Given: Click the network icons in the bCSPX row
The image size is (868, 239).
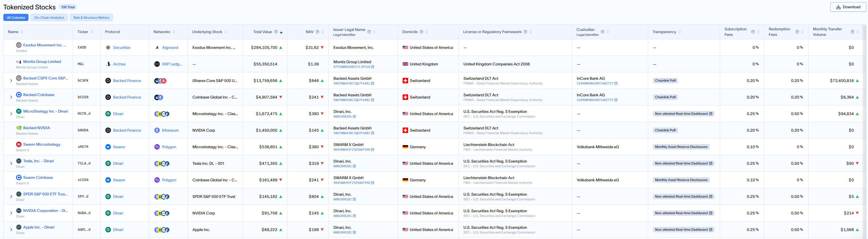Looking at the screenshot, I should pos(160,81).
